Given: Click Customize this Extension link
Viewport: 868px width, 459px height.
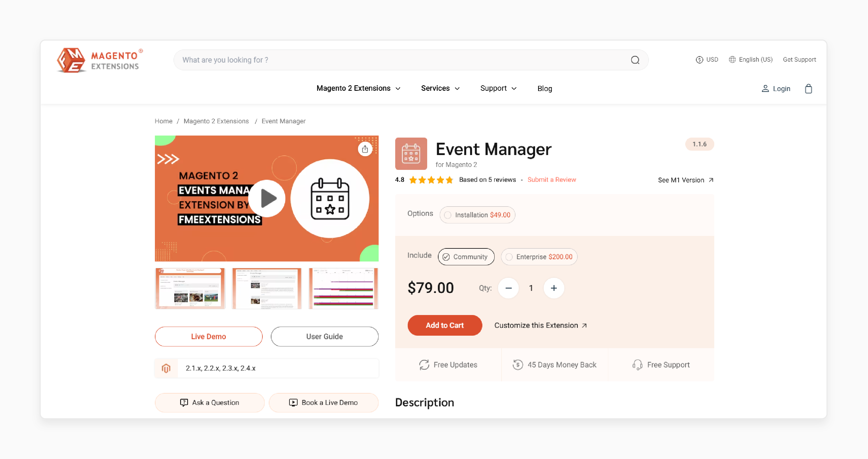Looking at the screenshot, I should [x=541, y=325].
